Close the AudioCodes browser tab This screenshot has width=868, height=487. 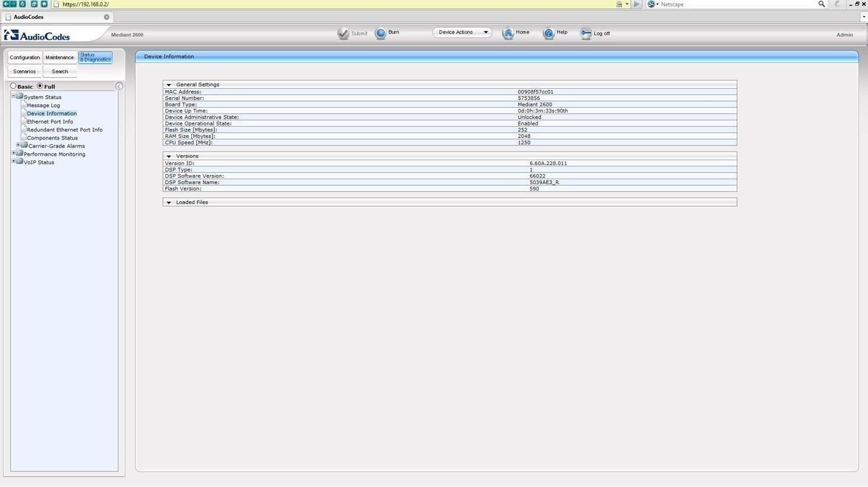107,17
